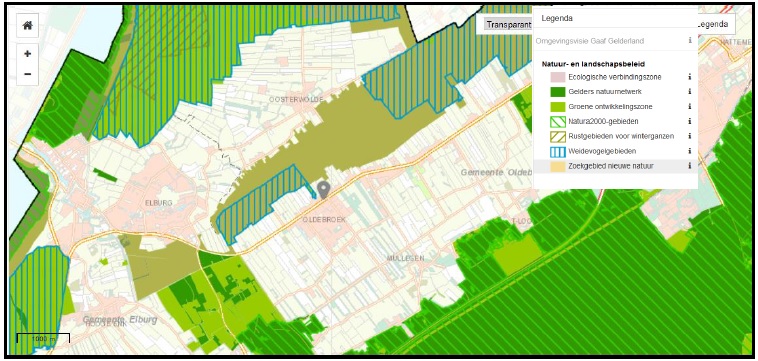Image resolution: width=758 pixels, height=361 pixels.
Task: Click the gray location pin marker
Action: (323, 190)
